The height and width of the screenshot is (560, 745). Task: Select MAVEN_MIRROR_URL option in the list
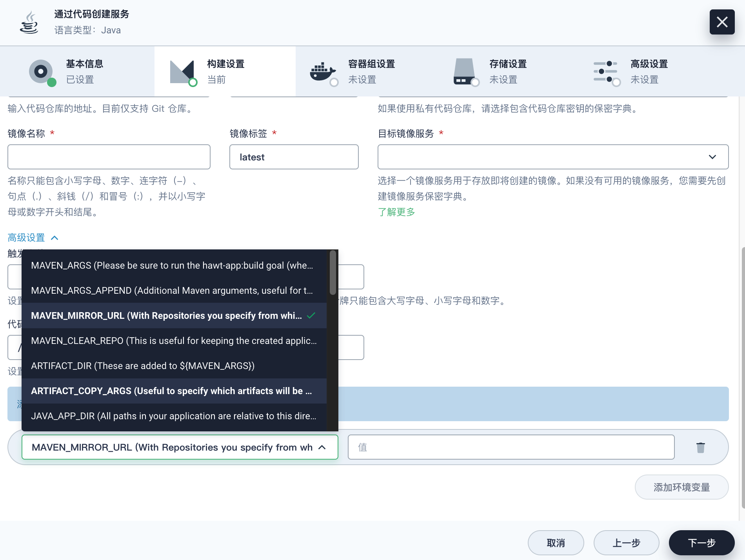click(x=174, y=316)
